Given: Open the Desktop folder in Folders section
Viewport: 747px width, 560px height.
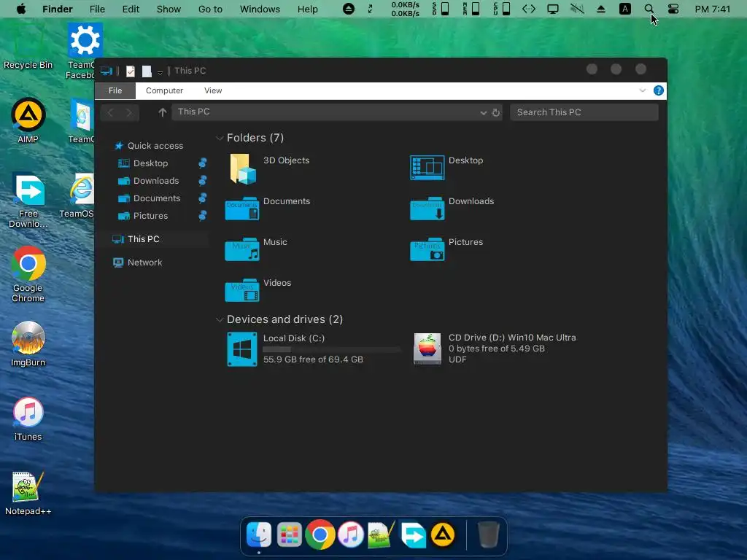Looking at the screenshot, I should point(447,167).
